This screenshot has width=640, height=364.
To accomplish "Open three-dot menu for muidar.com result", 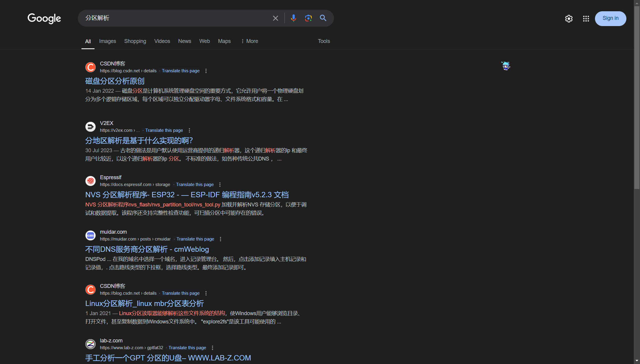I will 220,239.
